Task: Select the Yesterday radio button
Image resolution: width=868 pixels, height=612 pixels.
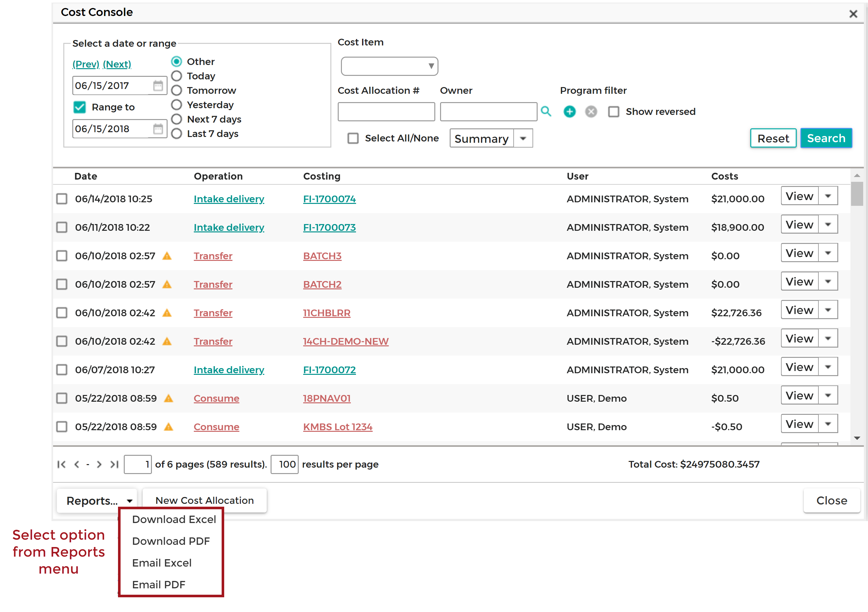Action: pyautogui.click(x=177, y=104)
